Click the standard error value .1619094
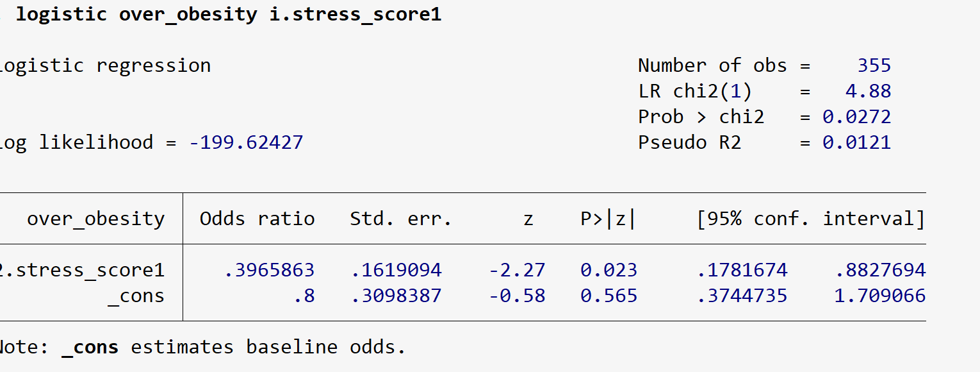Image resolution: width=980 pixels, height=372 pixels. 396,271
